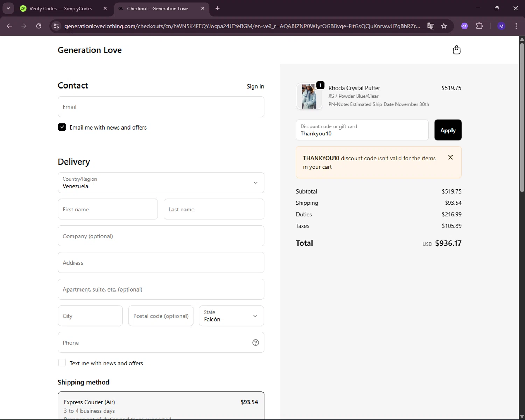Open the State dropdown showing Falcón
Screen dimensions: 525x420
pyautogui.click(x=231, y=316)
